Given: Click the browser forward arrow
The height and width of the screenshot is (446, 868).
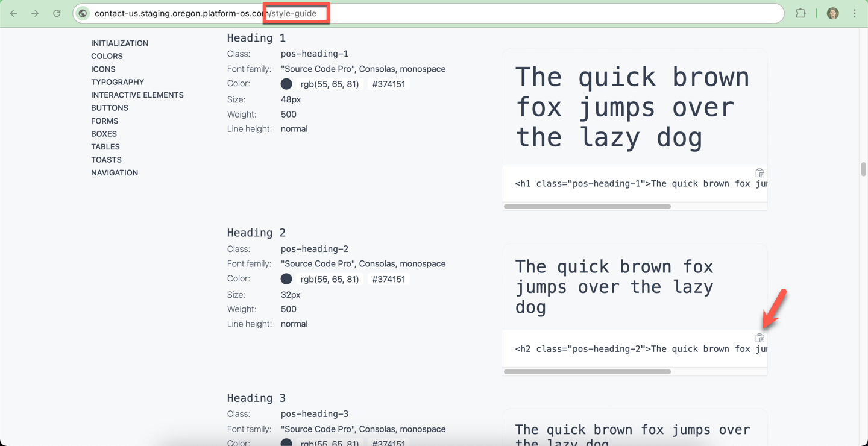Looking at the screenshot, I should click(x=35, y=13).
